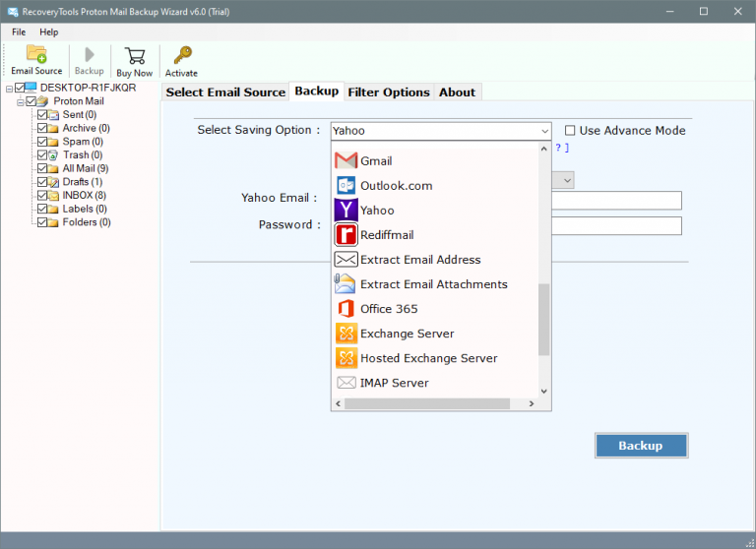
Task: Choose the Rediffmail icon in the list
Action: click(346, 235)
